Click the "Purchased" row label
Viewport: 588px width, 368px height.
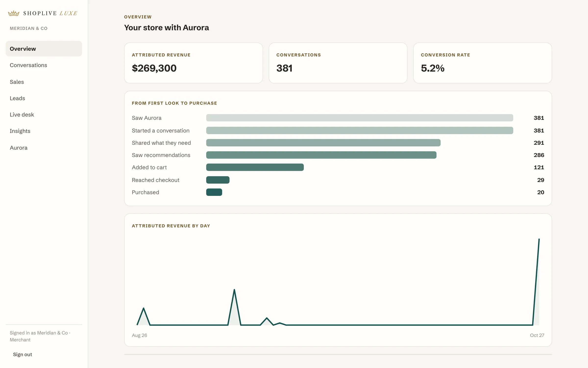pyautogui.click(x=146, y=192)
